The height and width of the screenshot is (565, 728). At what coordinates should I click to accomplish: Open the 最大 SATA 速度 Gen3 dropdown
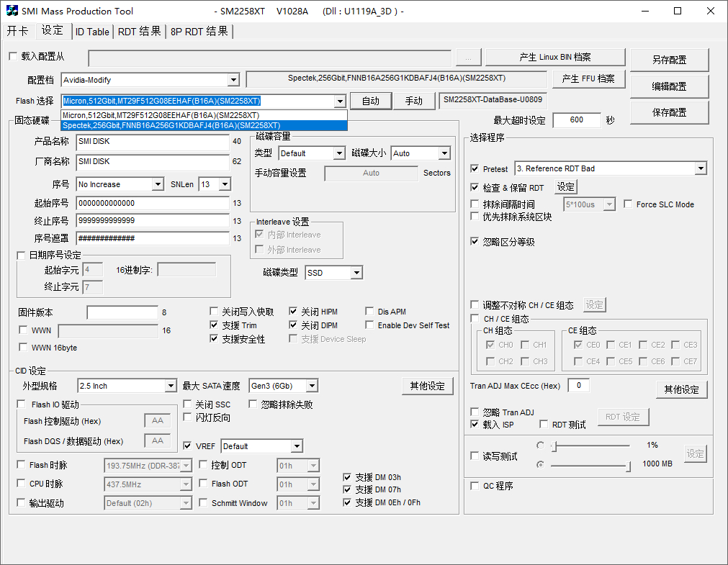311,386
